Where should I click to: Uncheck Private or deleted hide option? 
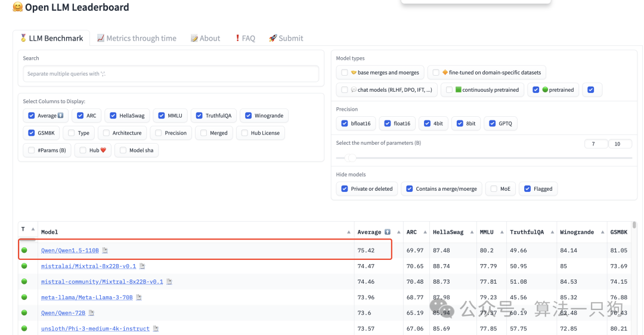[345, 189]
